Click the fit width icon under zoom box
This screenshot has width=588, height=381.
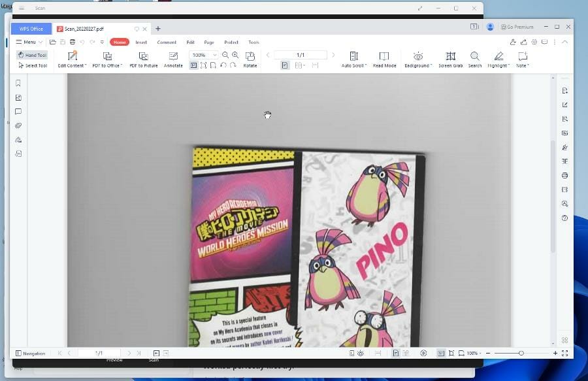pos(213,65)
